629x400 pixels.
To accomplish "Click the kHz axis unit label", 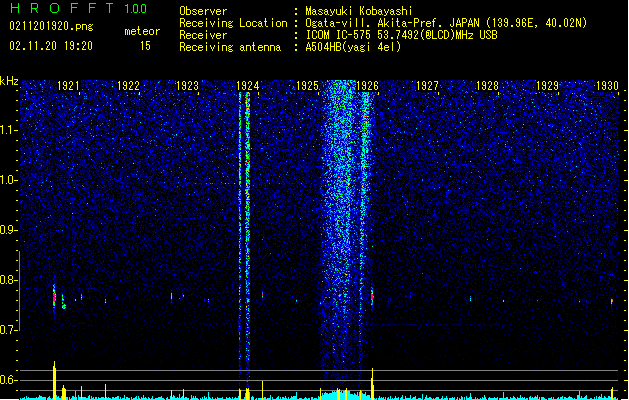I will pos(9,81).
